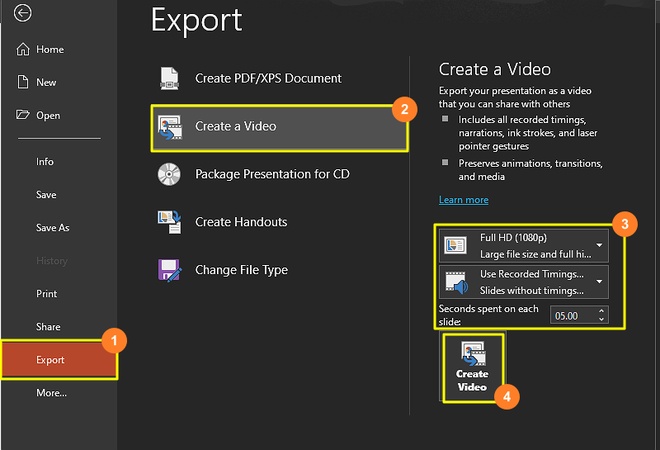The height and width of the screenshot is (450, 660).
Task: Select Save in the sidebar
Action: [59, 194]
